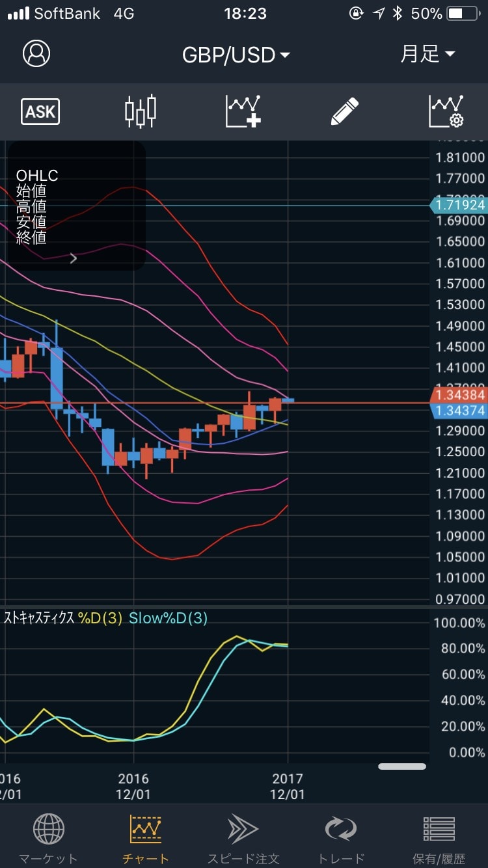
Task: Tap the 1.81000 price axis label
Action: coord(460,157)
